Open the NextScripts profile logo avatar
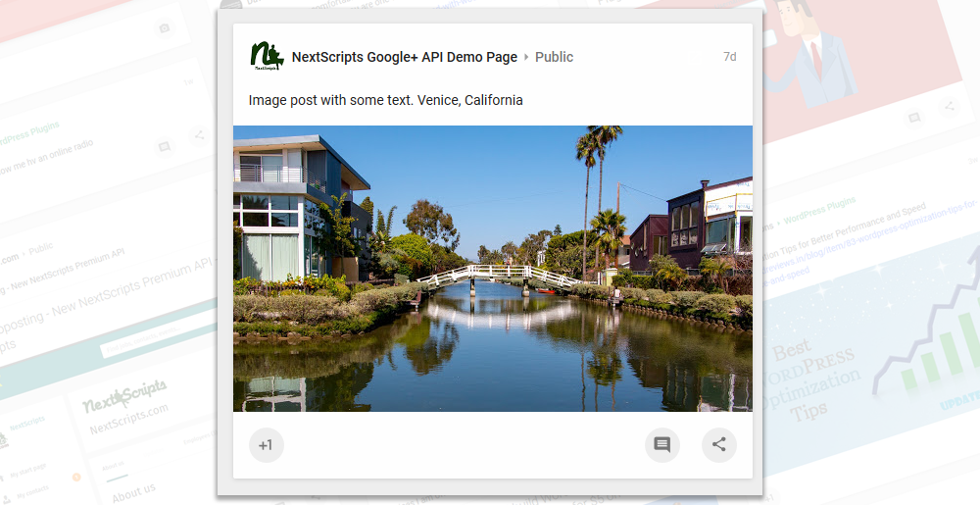 (x=267, y=56)
